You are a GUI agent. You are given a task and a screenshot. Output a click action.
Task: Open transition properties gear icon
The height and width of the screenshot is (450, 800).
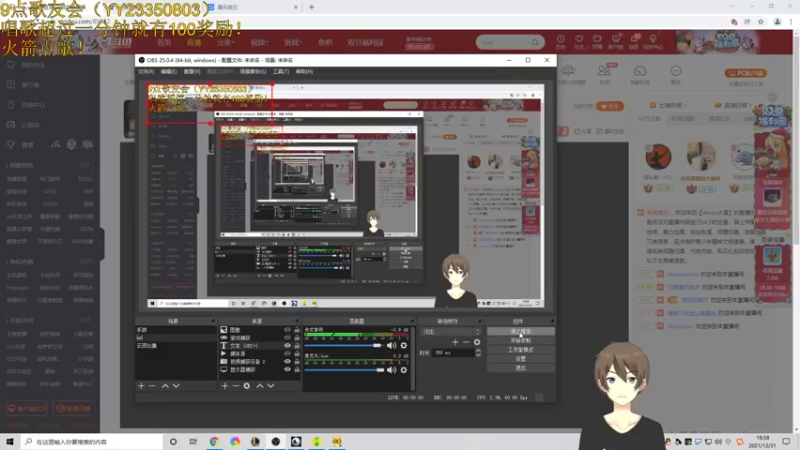point(477,342)
